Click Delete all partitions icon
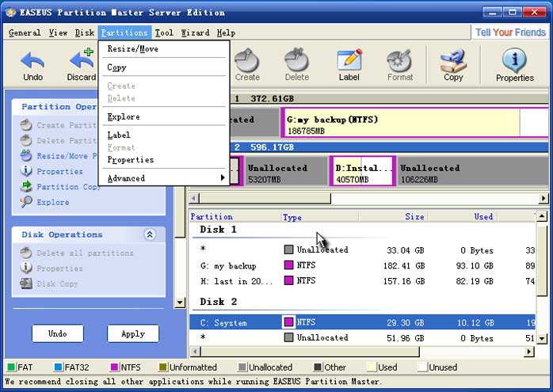This screenshot has height=392, width=553. click(x=26, y=253)
